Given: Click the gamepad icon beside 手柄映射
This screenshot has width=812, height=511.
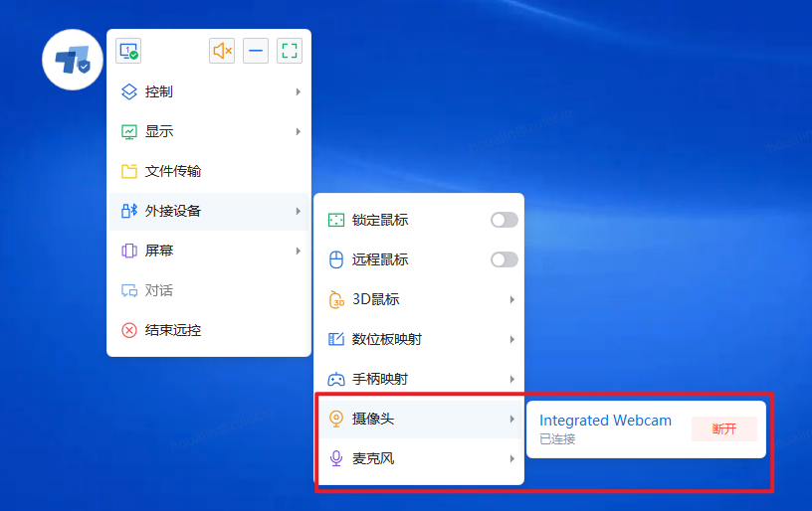Looking at the screenshot, I should coord(336,379).
